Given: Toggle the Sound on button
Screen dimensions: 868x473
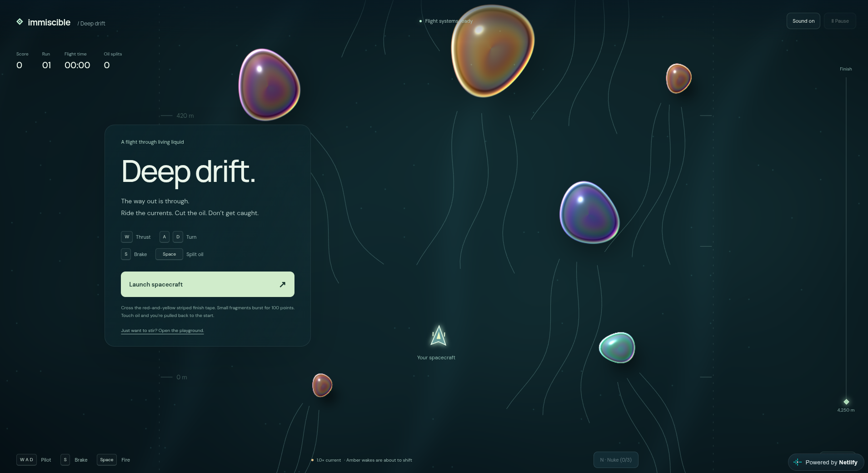Looking at the screenshot, I should (x=803, y=21).
